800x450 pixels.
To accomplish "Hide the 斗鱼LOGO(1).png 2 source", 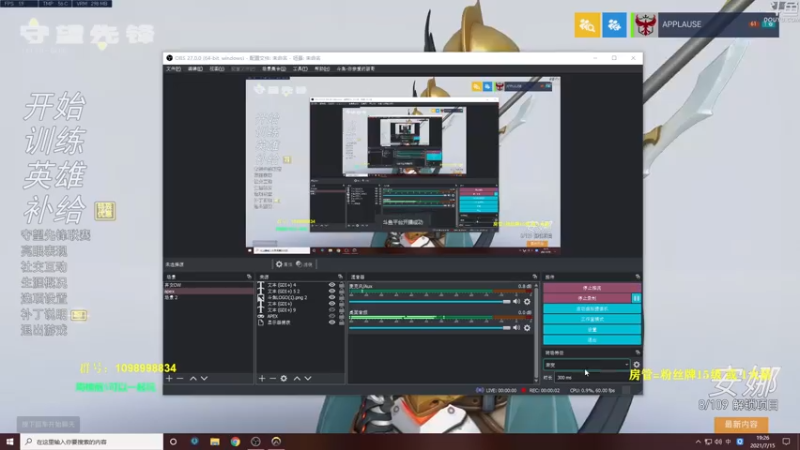I will (332, 297).
